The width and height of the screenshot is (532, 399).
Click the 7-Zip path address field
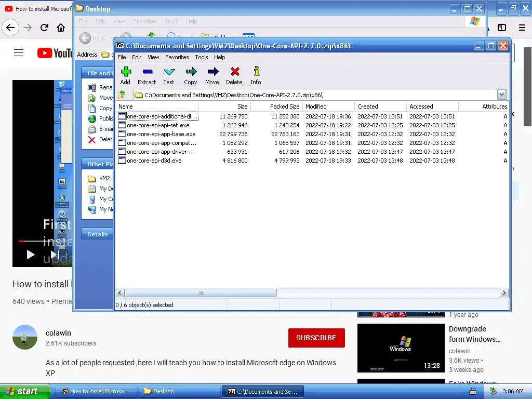pos(315,95)
